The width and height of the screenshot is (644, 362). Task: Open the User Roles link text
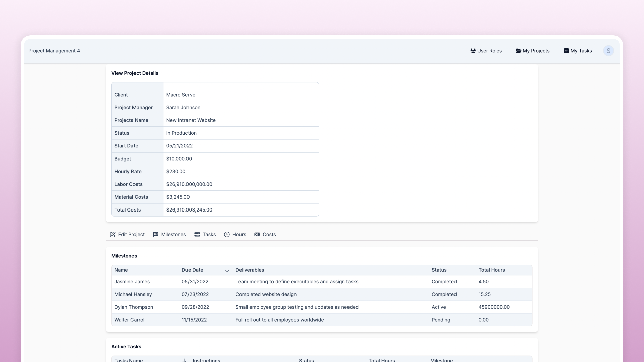(489, 51)
